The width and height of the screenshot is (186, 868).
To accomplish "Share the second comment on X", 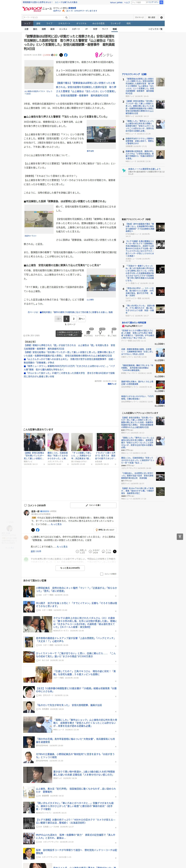I will click(x=115, y=551).
